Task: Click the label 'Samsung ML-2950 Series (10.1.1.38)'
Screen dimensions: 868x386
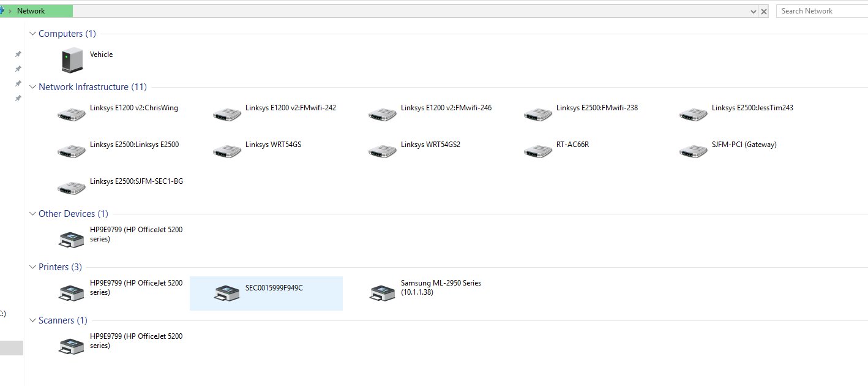Action: click(x=441, y=288)
